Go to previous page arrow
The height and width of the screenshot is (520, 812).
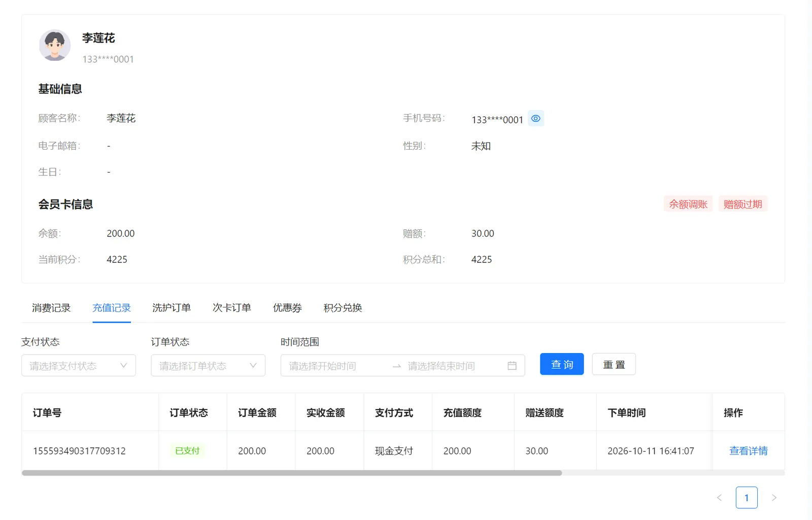click(719, 498)
